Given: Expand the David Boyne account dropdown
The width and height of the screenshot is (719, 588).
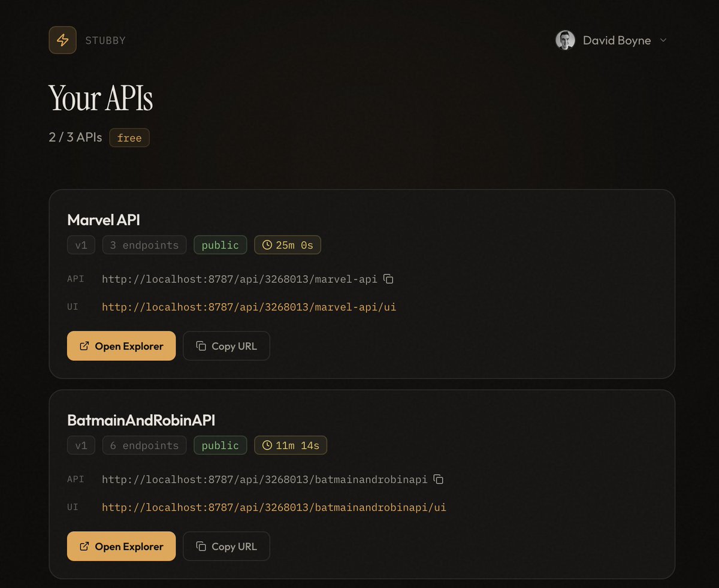Looking at the screenshot, I should coord(663,40).
